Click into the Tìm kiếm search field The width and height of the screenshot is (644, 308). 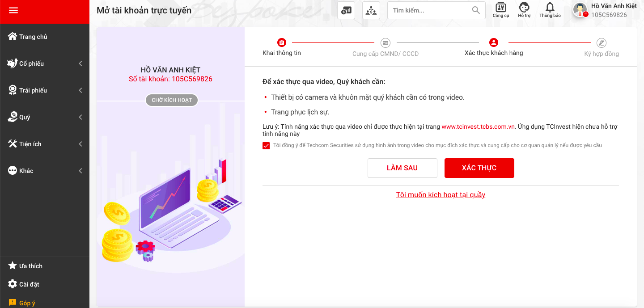tap(429, 10)
